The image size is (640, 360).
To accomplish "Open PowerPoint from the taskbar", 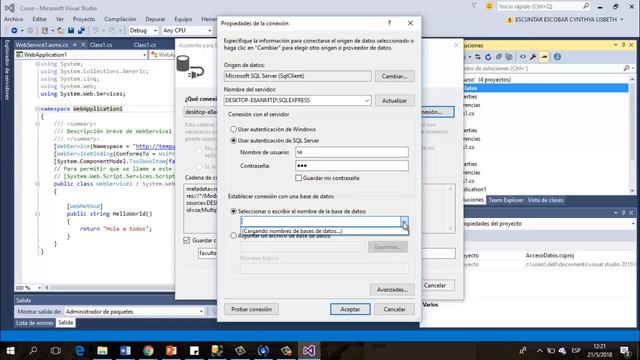I will point(171,351).
